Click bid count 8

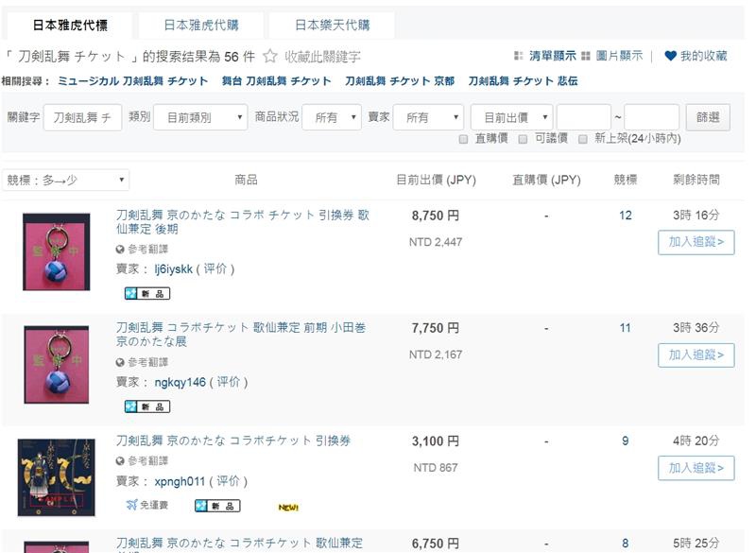tap(626, 544)
